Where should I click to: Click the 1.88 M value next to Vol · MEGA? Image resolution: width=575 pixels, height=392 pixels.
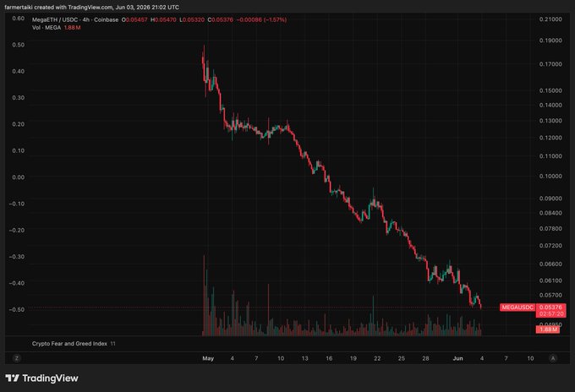(x=72, y=28)
